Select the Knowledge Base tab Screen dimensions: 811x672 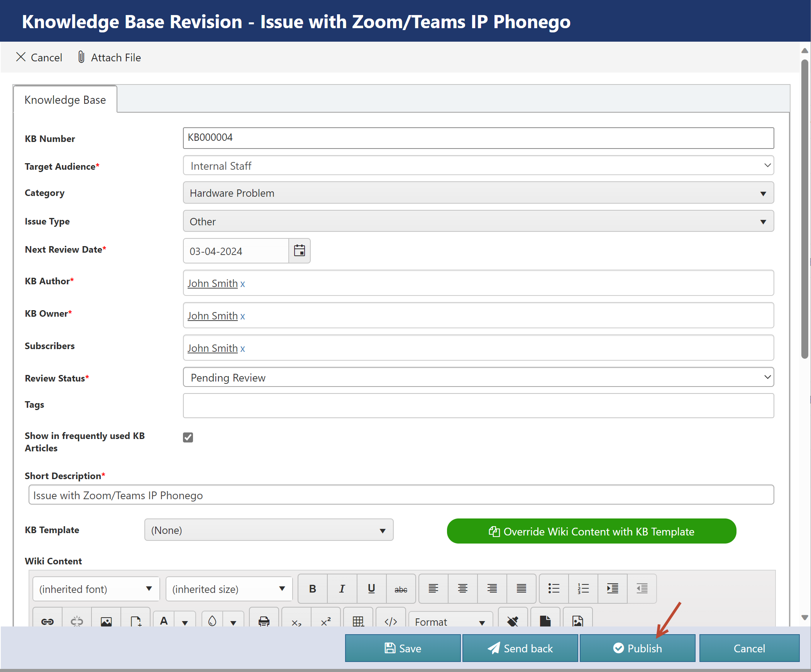tap(65, 100)
